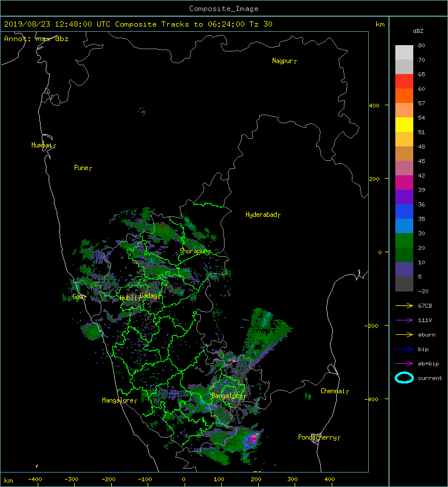Click the 200 tick on vertical axis

(374, 179)
